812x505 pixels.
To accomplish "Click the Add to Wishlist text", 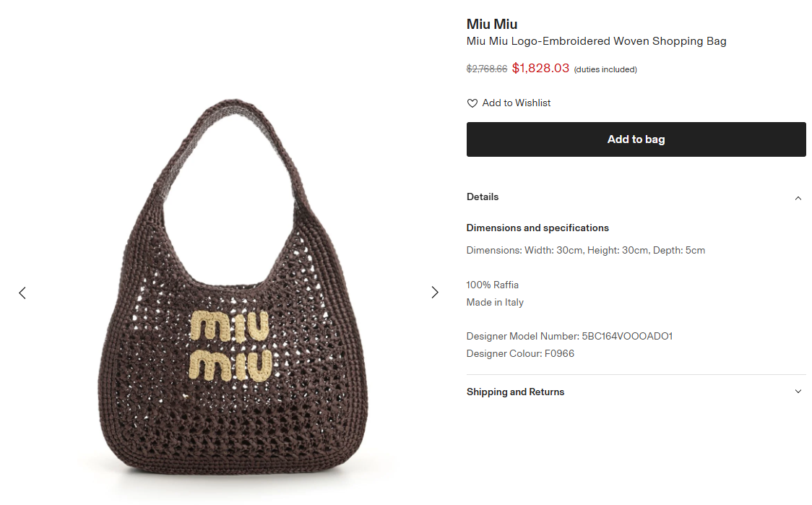I will pos(517,103).
